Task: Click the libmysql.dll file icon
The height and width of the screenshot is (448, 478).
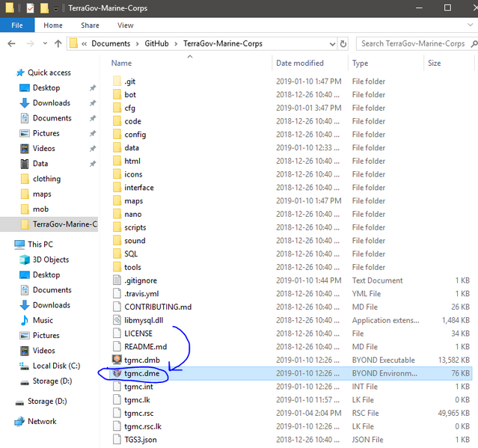Action: 117,320
